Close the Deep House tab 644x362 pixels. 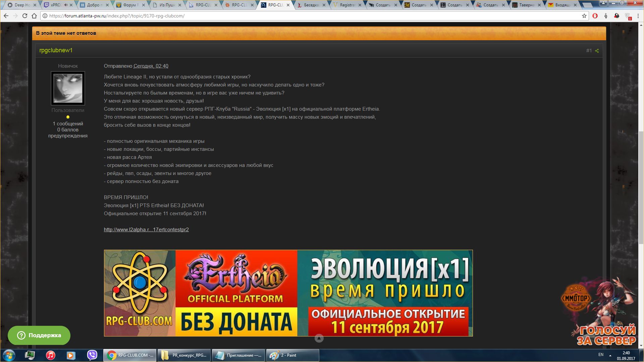pos(35,5)
